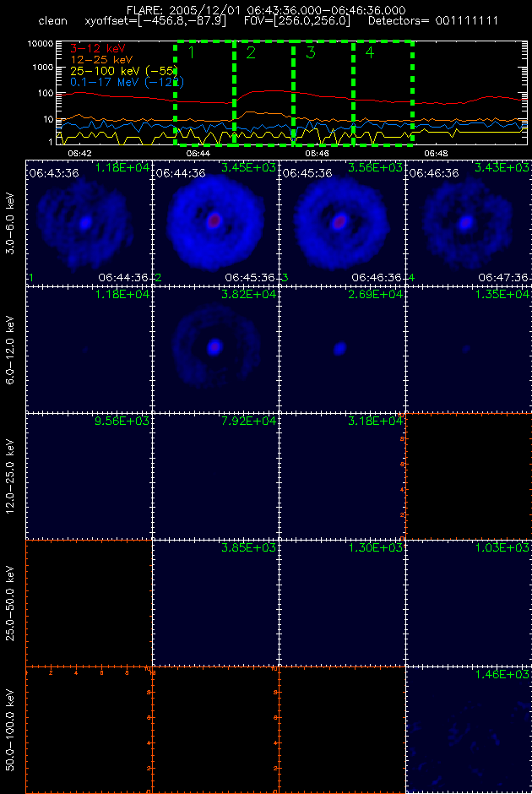Open the 50-100 keV image with peak 1.46E+03
The height and width of the screenshot is (794, 532).
pos(469,729)
